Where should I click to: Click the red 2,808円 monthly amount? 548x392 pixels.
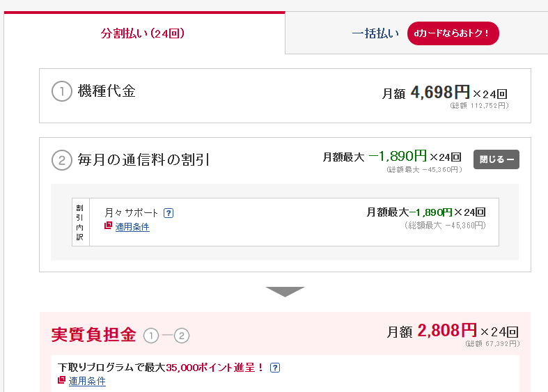click(447, 330)
